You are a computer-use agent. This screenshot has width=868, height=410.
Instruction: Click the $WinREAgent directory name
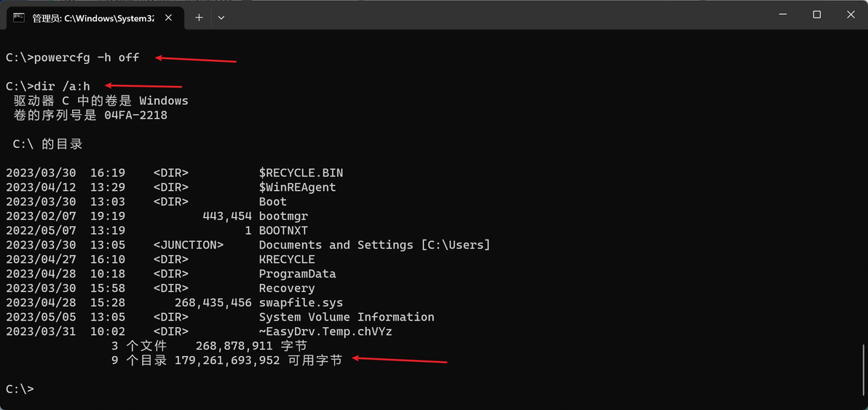297,187
